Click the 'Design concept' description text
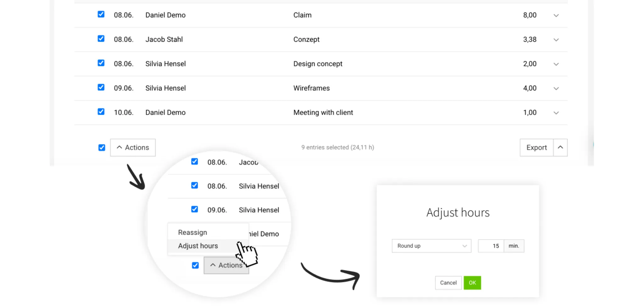Viewport: 644px width, 306px height. 318,64
